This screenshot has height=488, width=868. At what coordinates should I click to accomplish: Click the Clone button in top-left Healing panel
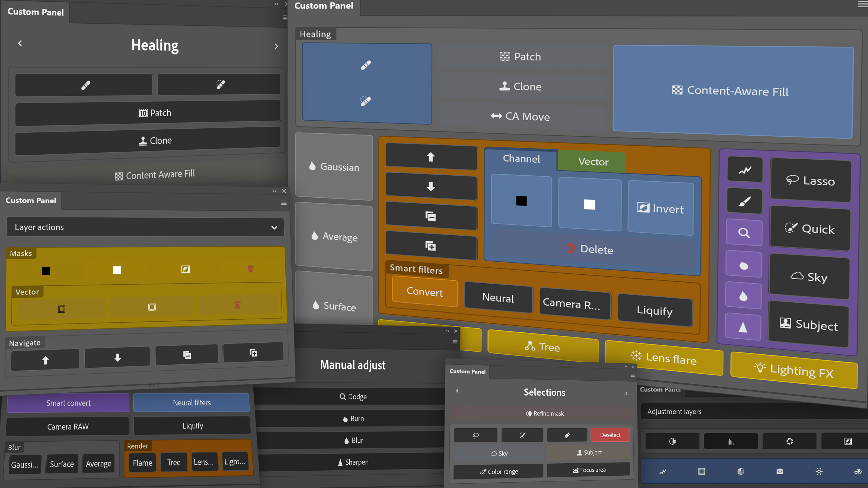click(148, 141)
